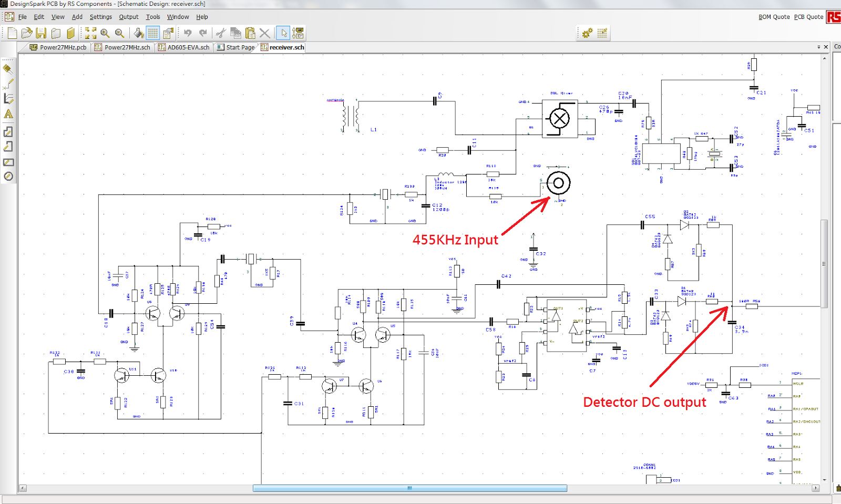Toggle the select cursor mode

[x=283, y=33]
